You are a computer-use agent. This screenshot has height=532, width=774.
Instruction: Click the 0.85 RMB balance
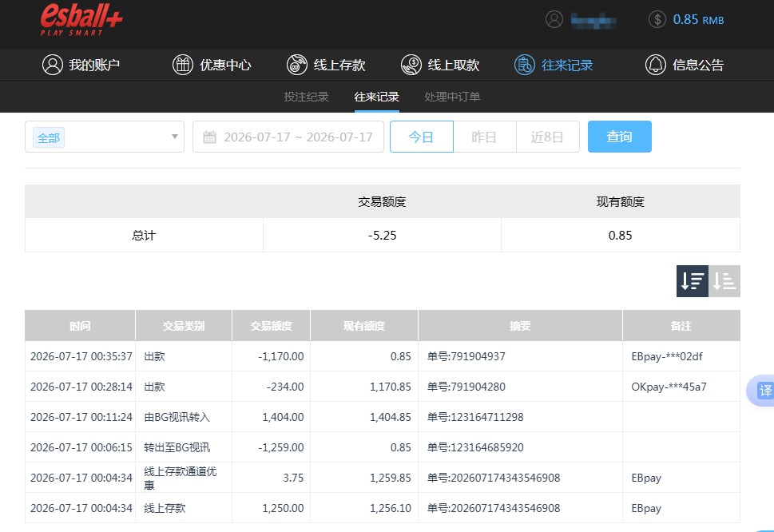[x=698, y=20]
